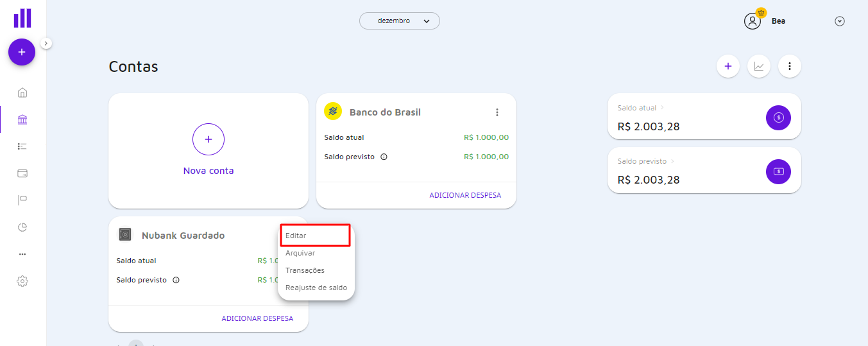The height and width of the screenshot is (346, 868).
Task: Click the Banco do Brasil logo icon
Action: click(x=333, y=112)
